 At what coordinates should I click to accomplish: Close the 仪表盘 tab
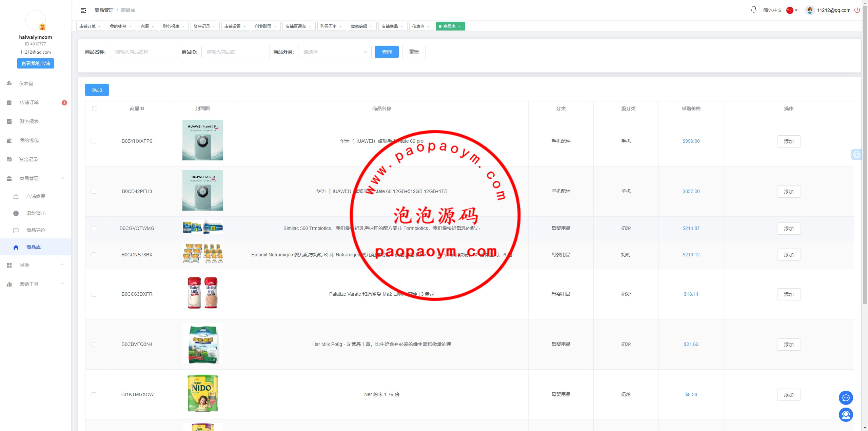(x=428, y=26)
